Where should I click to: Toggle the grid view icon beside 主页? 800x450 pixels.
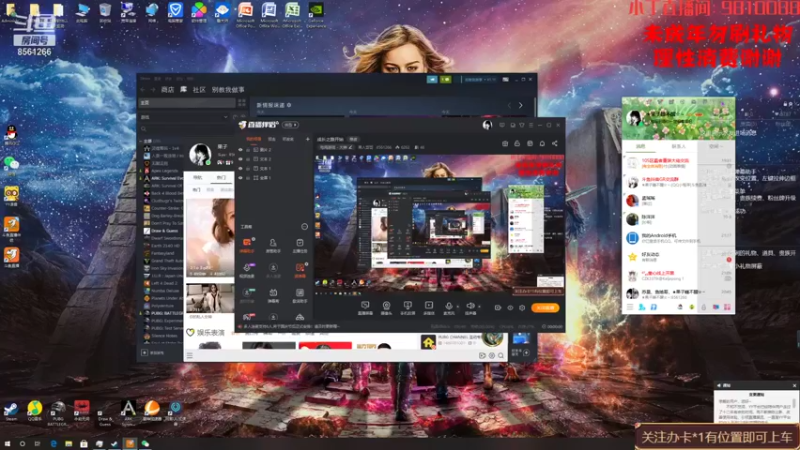(242, 103)
